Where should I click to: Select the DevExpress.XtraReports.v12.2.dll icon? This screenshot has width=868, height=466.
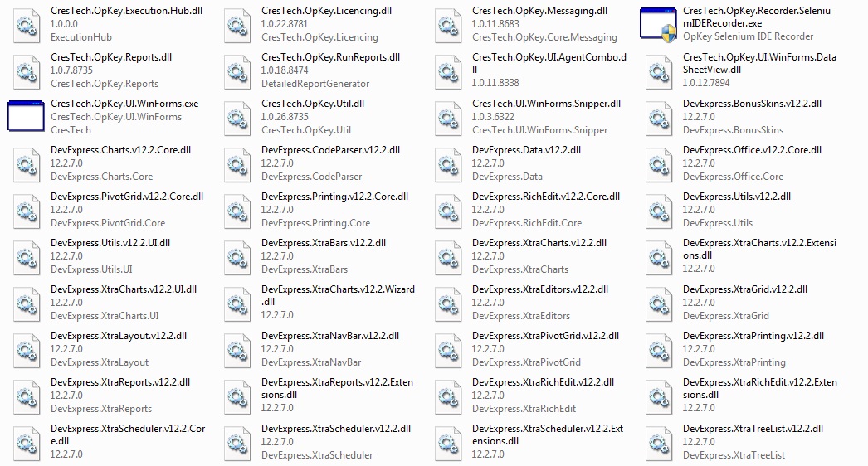click(x=26, y=397)
